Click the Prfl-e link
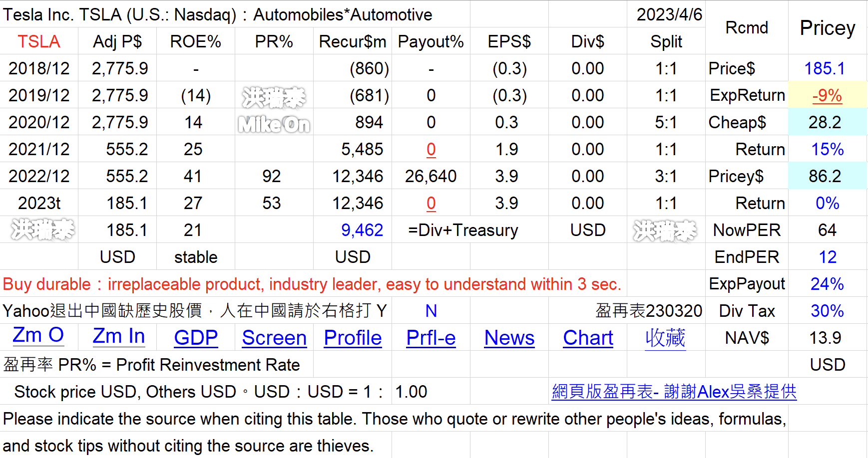The height and width of the screenshot is (458, 868). 431,338
